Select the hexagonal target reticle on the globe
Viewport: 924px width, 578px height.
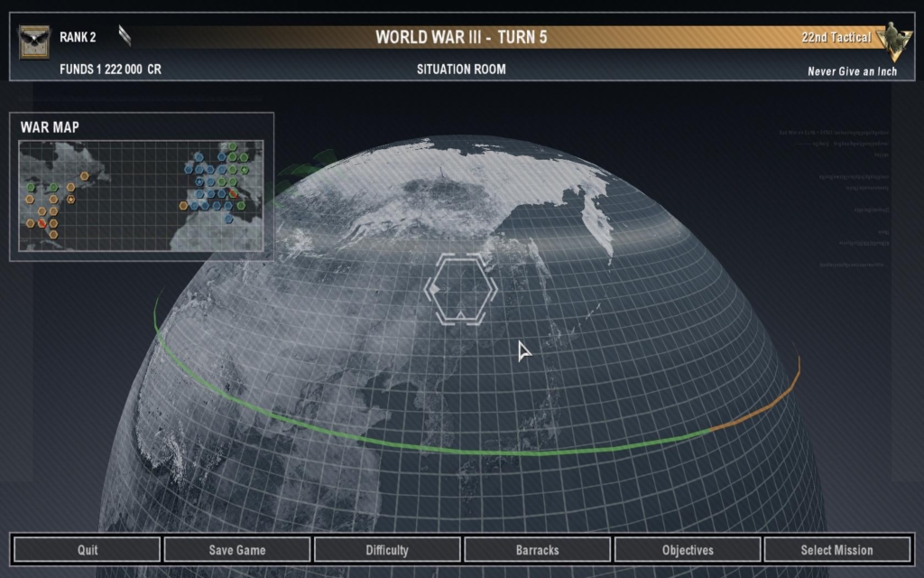(x=461, y=289)
